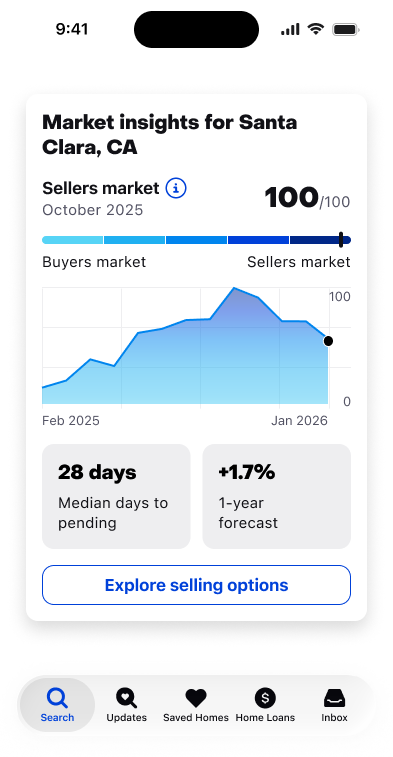This screenshot has height=757, width=393.
Task: Select the 28 days median card
Action: 116,496
